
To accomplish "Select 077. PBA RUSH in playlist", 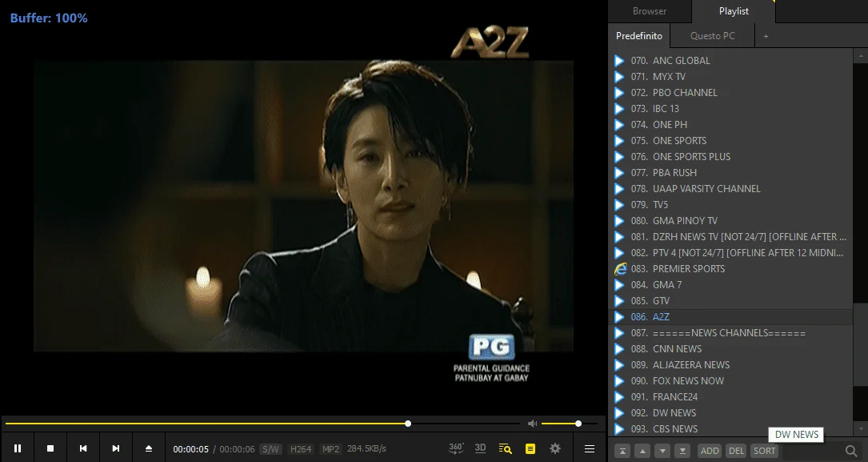I will (730, 173).
